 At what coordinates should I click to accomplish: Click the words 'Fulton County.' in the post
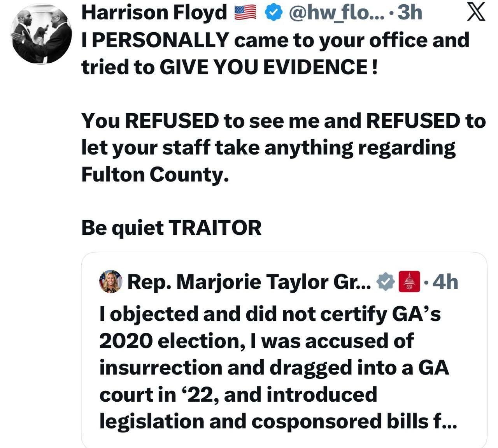click(x=155, y=174)
